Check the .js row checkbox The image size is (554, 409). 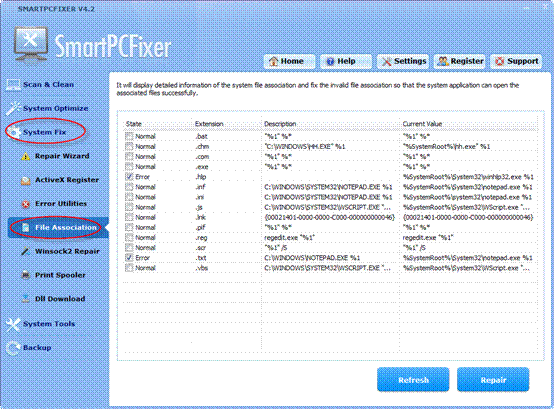pyautogui.click(x=129, y=207)
